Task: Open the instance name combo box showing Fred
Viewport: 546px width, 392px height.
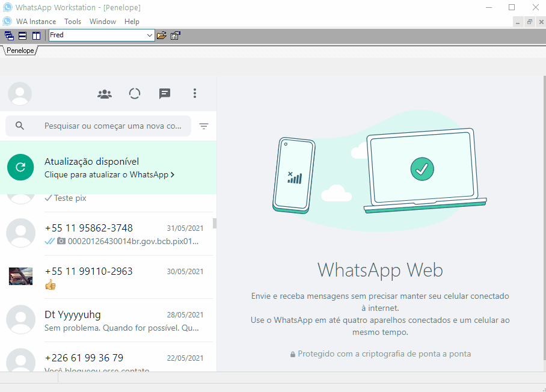Action: (x=102, y=35)
